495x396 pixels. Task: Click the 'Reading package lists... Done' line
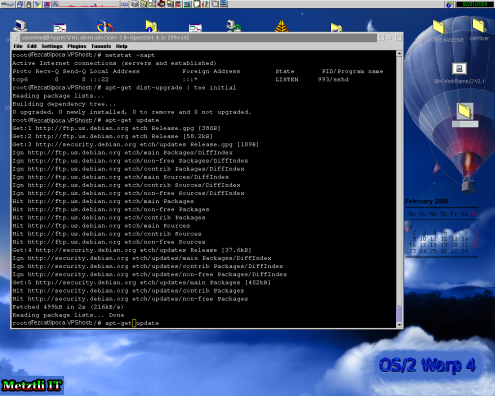click(68, 315)
